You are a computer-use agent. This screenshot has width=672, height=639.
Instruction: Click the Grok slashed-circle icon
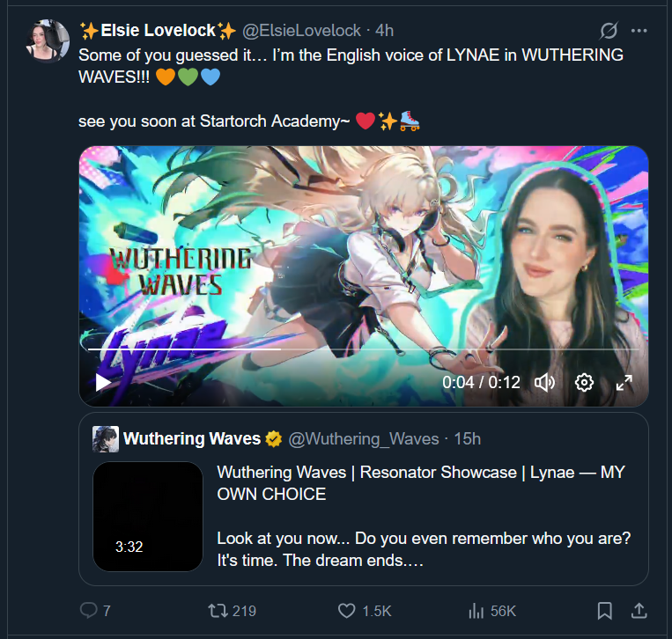(609, 31)
